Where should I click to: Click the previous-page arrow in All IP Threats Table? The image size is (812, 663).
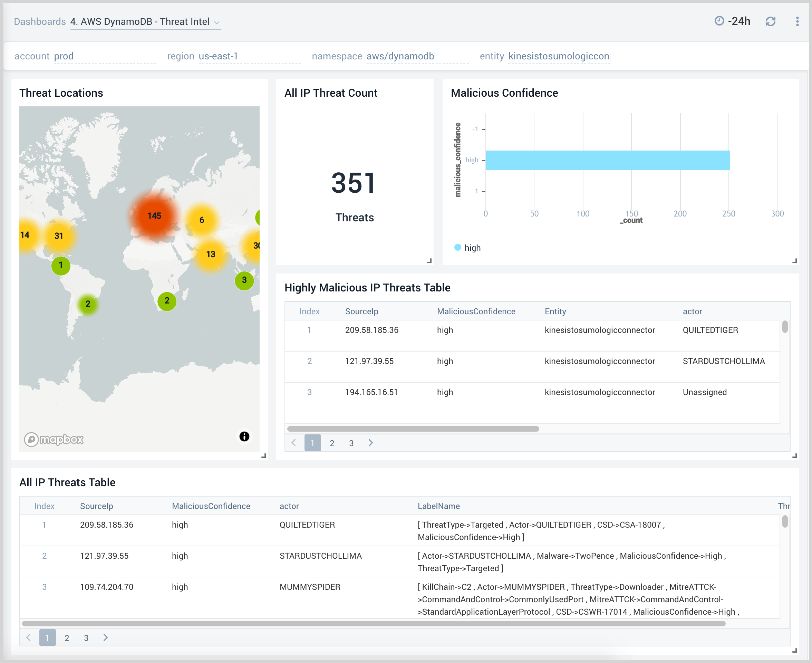(29, 637)
